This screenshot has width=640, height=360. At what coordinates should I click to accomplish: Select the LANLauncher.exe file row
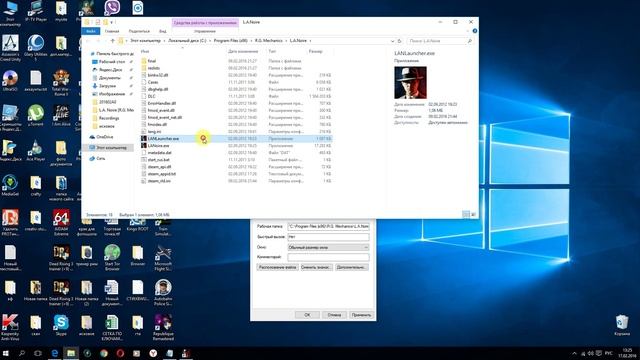tap(236, 138)
